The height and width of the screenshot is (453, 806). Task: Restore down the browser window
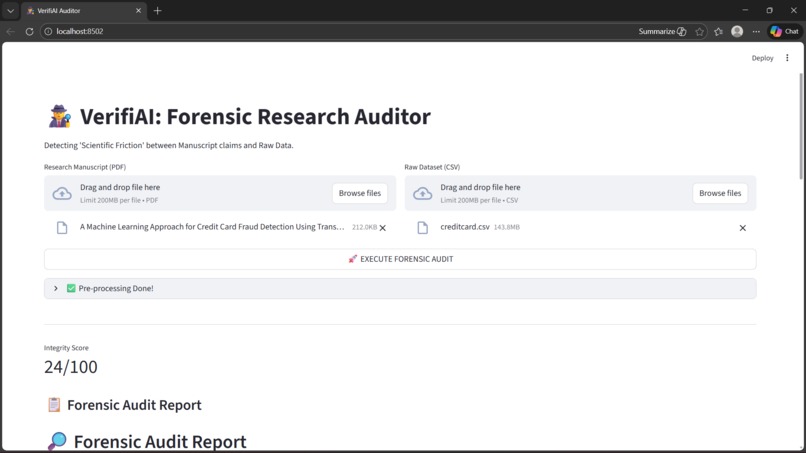[770, 10]
